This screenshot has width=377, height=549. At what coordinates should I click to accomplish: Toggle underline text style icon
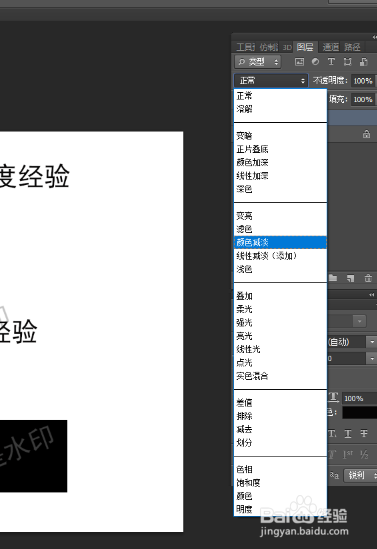coord(348,434)
